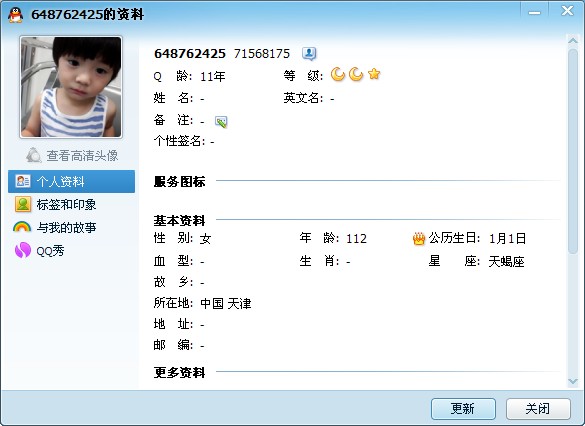The height and width of the screenshot is (426, 585).
Task: Click the magnifier icon beside 查看高清头像
Action: [34, 155]
